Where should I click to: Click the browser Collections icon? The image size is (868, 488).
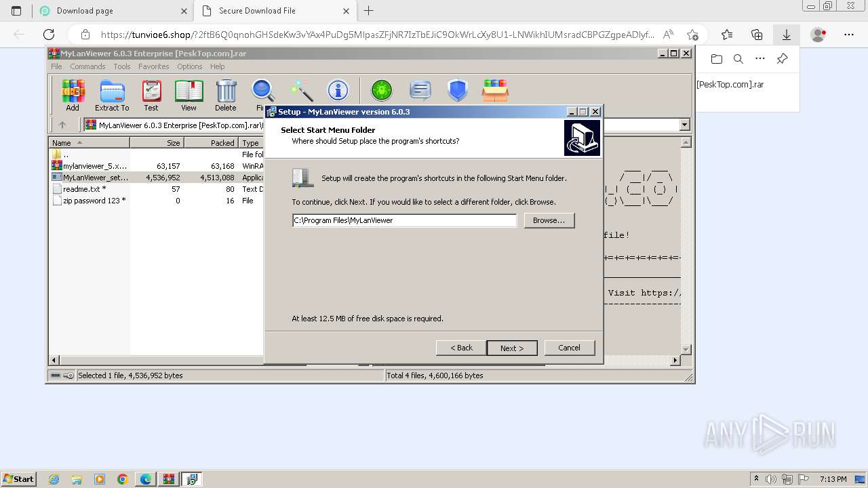(757, 35)
